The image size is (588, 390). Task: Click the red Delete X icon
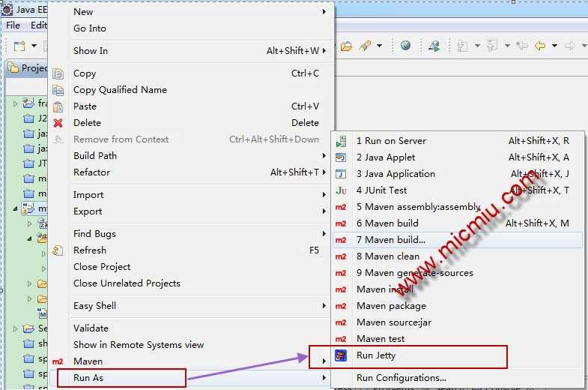pos(58,123)
